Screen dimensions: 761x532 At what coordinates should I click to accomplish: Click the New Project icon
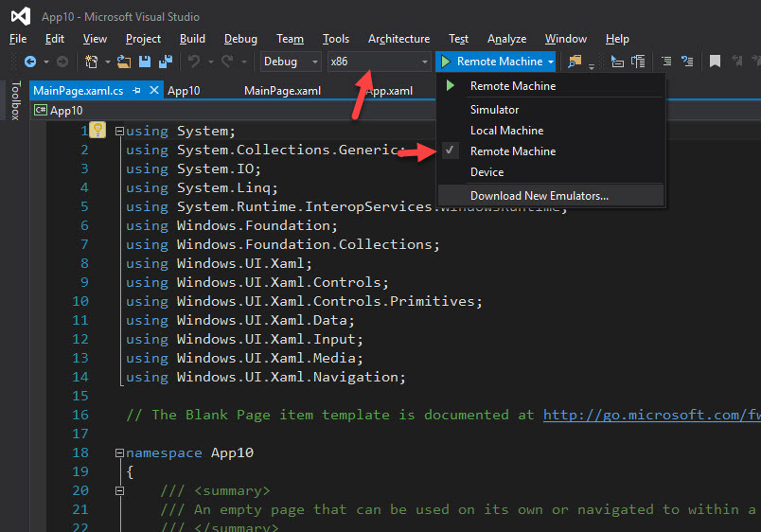[x=91, y=62]
